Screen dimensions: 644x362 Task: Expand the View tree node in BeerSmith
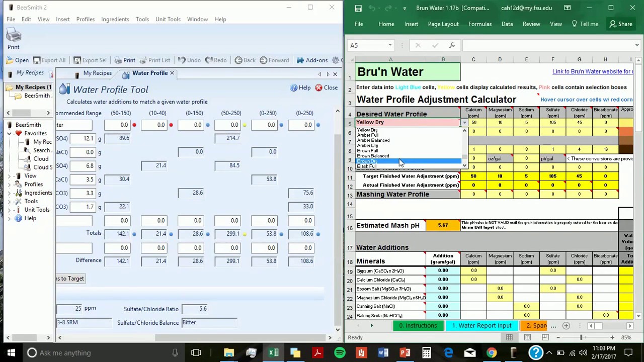10,176
